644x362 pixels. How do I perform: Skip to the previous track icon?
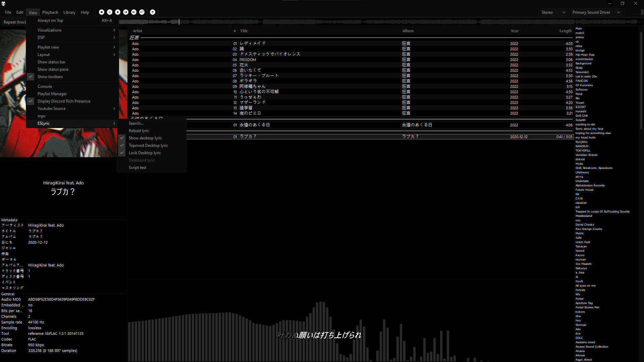[x=126, y=12]
